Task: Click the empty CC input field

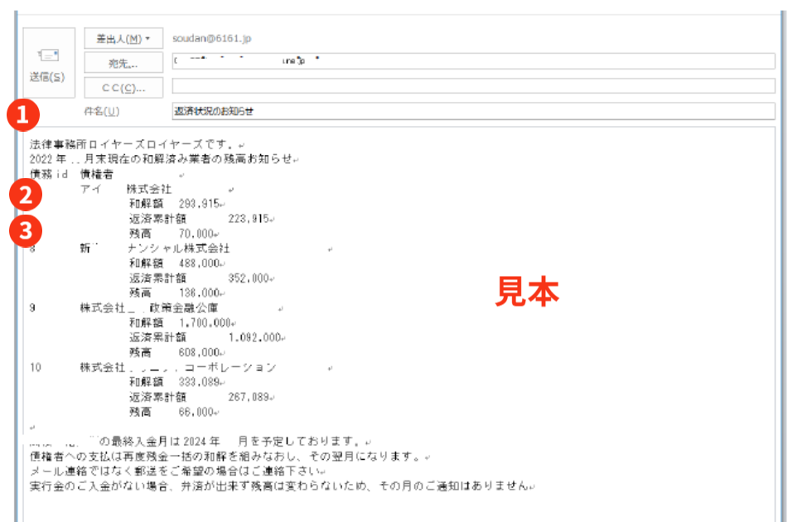Action: click(473, 85)
